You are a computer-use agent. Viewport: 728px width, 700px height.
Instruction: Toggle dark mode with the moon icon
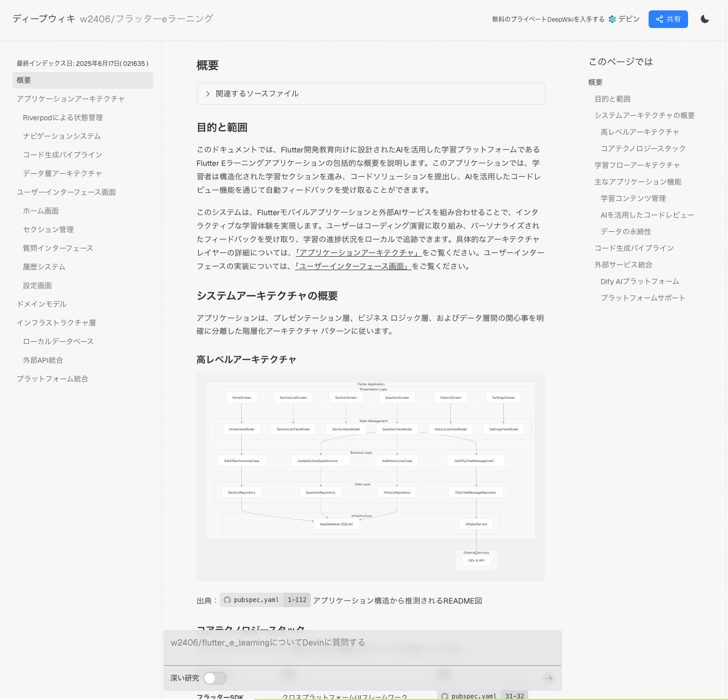click(x=705, y=19)
